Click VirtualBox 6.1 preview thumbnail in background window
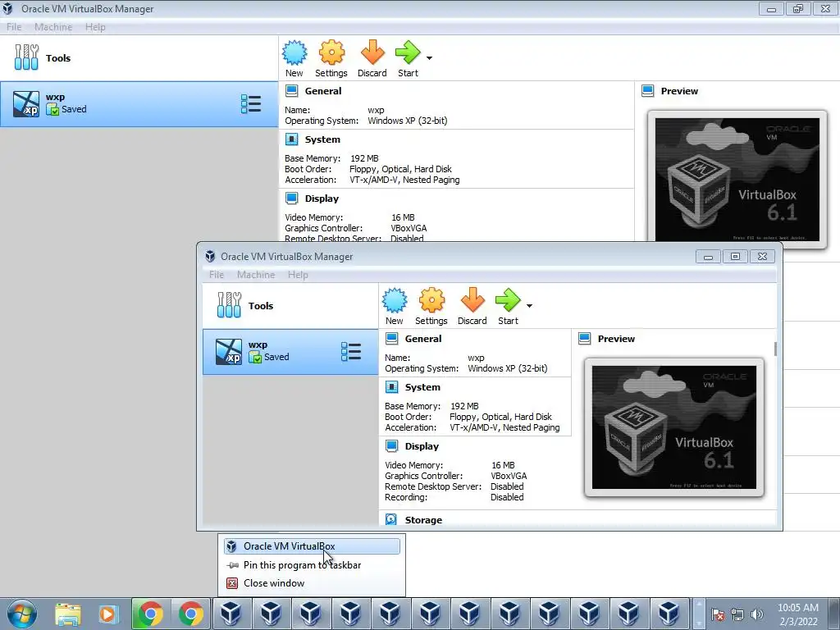 click(737, 180)
